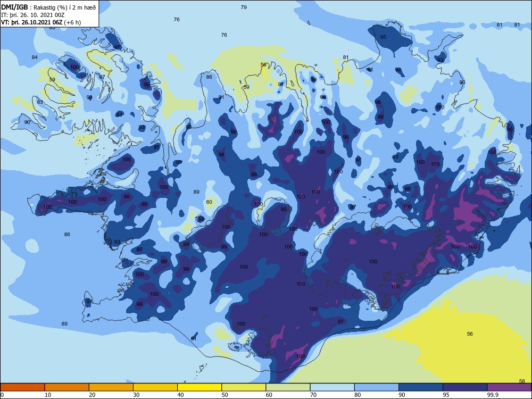Viewport: 532px width, 399px height.
Task: Click the 90–95 medium blue legend swatch
Action: [x=421, y=387]
